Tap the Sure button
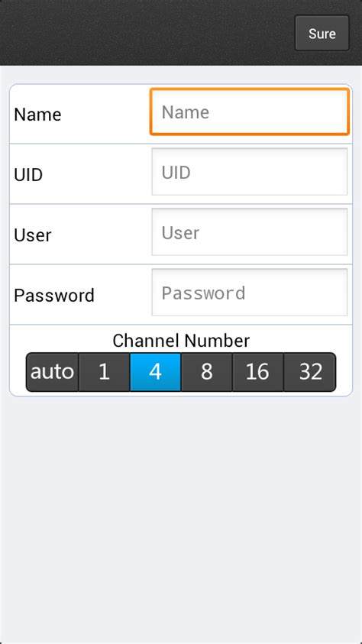Screen dimensions: 362x644 322,34
